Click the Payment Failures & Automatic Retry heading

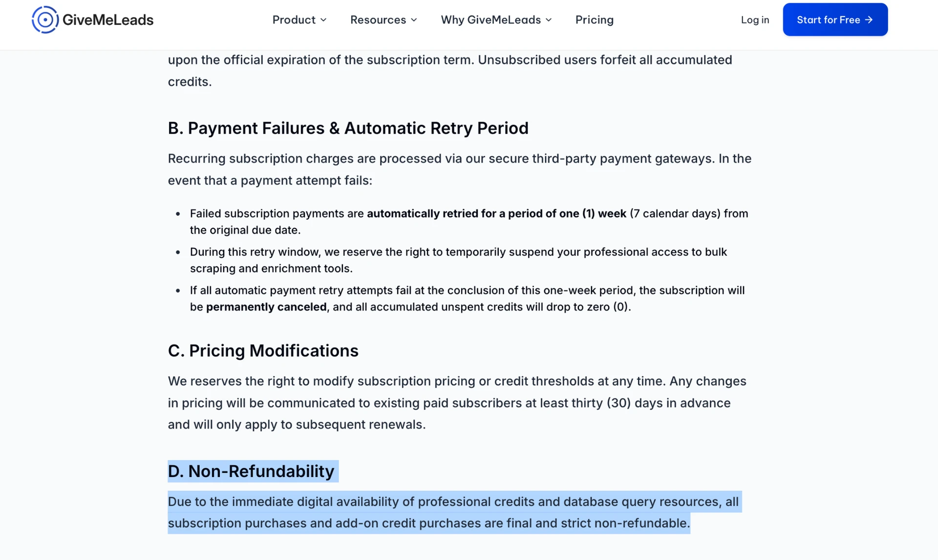pyautogui.click(x=348, y=128)
